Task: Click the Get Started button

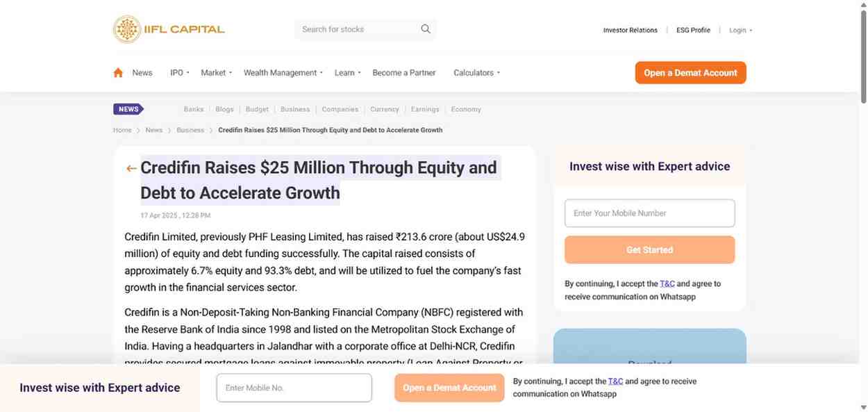Action: pyautogui.click(x=649, y=249)
